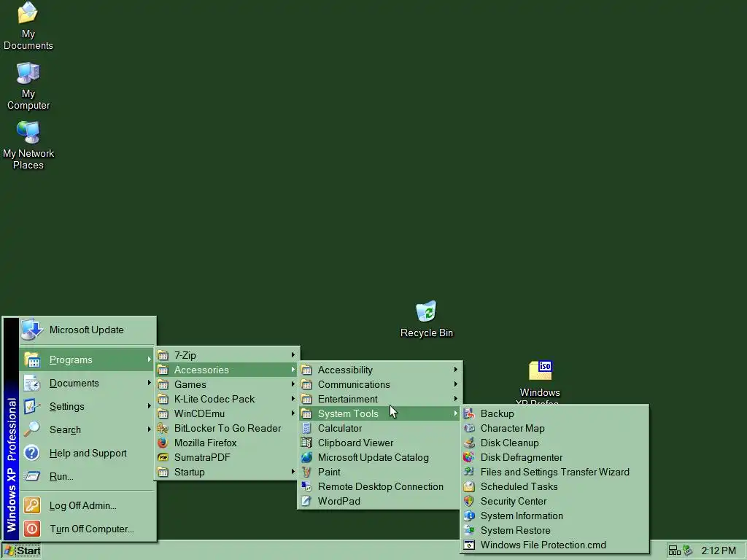The width and height of the screenshot is (747, 560).
Task: Select the My Network Places desktop icon
Action: coord(28,133)
